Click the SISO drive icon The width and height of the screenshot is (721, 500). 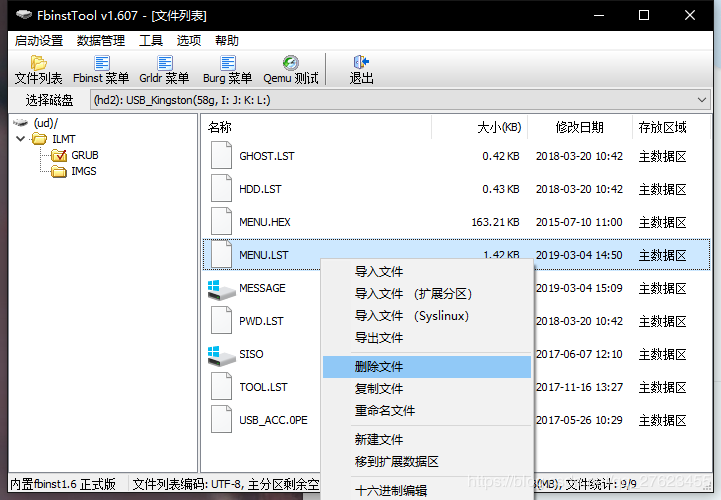point(221,356)
